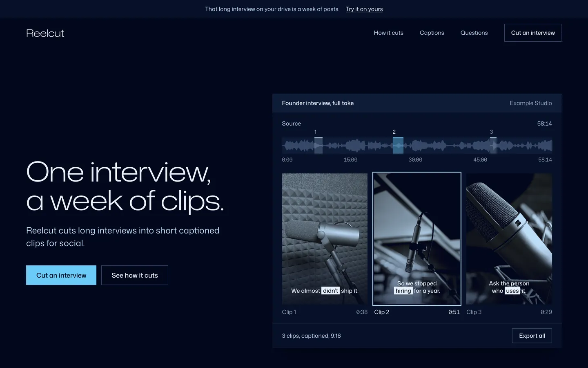The width and height of the screenshot is (588, 368).
Task: Open the Questions nav link
Action: [x=474, y=33]
